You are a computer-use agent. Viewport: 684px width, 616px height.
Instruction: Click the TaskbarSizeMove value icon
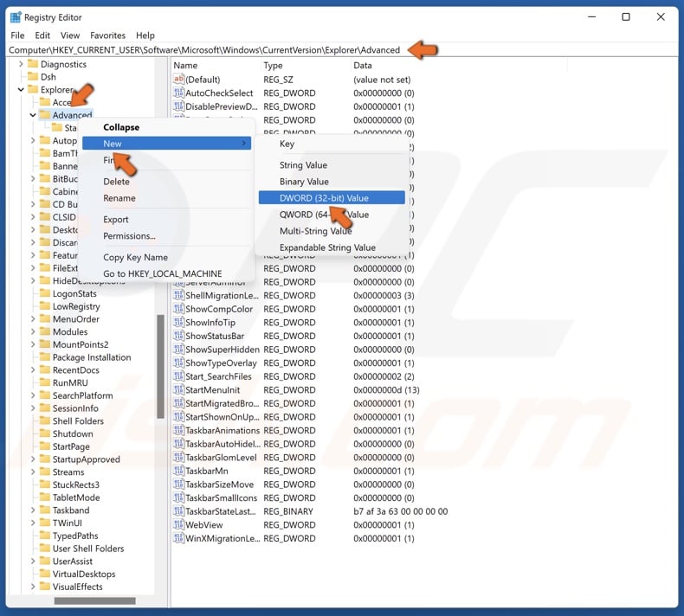pos(178,484)
